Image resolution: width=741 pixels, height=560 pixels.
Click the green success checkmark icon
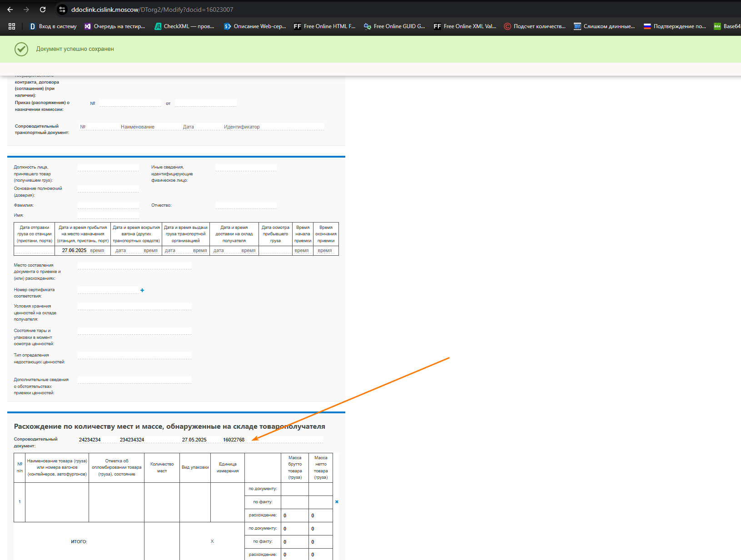[21, 49]
